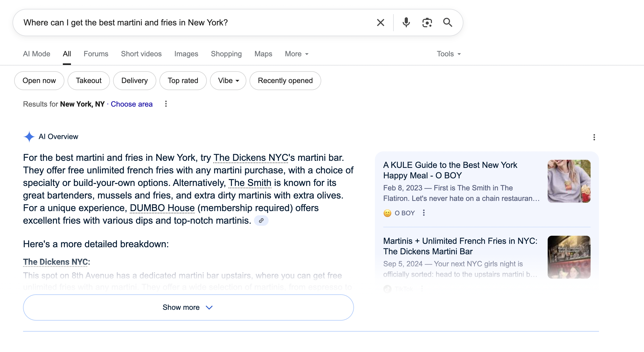Go to the Maps tab
The height and width of the screenshot is (352, 644).
[263, 54]
